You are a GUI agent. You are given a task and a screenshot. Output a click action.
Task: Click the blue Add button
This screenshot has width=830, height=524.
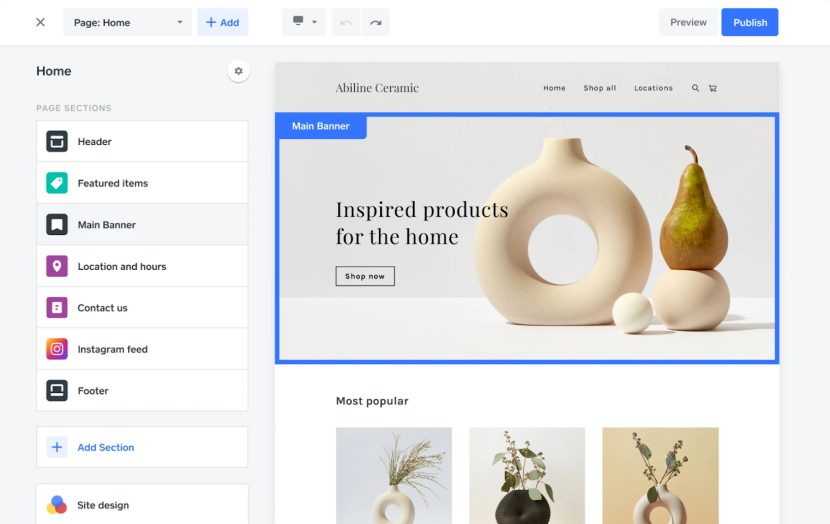coord(222,22)
